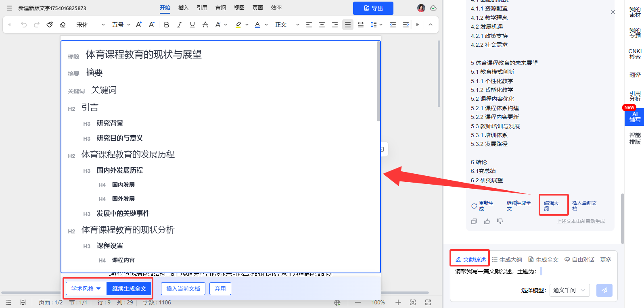Click the eraser clear-formatting icon
The height and width of the screenshot is (308, 644).
coord(63,25)
